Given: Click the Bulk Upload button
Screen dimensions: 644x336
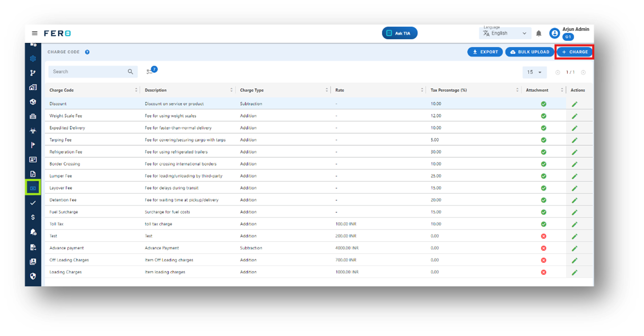Looking at the screenshot, I should point(529,52).
